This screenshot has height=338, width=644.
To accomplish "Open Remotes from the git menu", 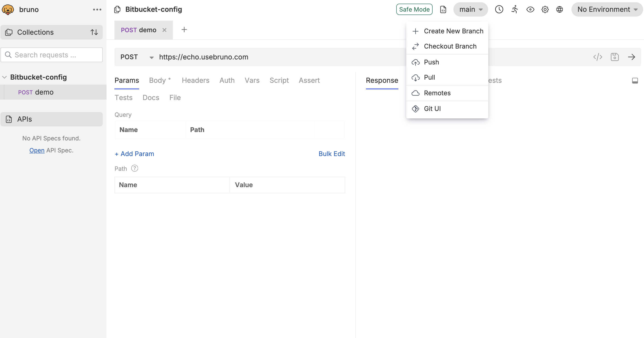I will pos(447,93).
